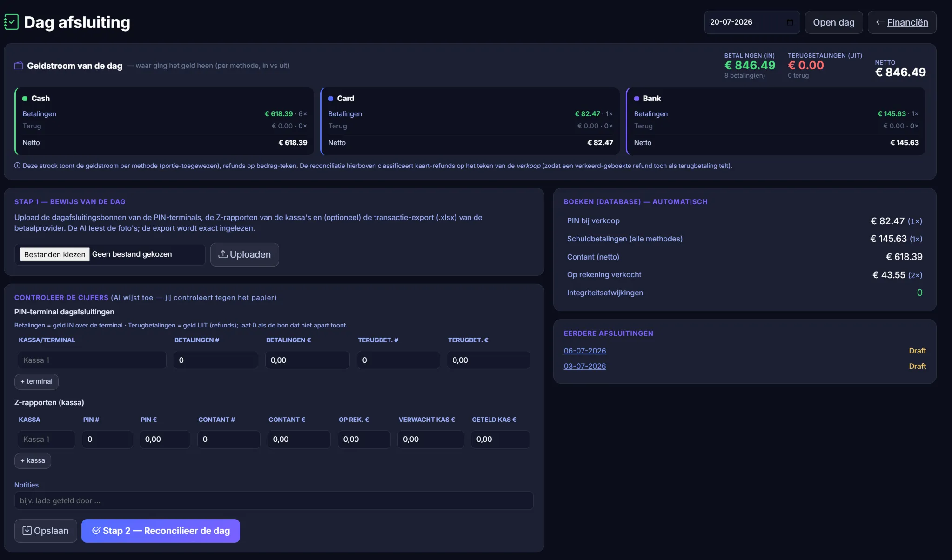Click the STAP 1 — BEWIJS VAN DE DAG heading

70,202
